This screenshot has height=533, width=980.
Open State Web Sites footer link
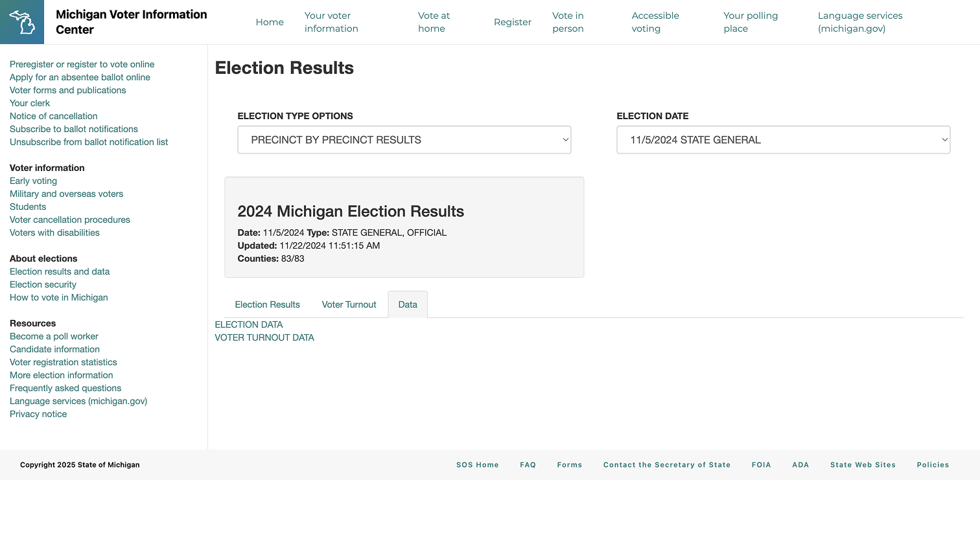point(863,465)
